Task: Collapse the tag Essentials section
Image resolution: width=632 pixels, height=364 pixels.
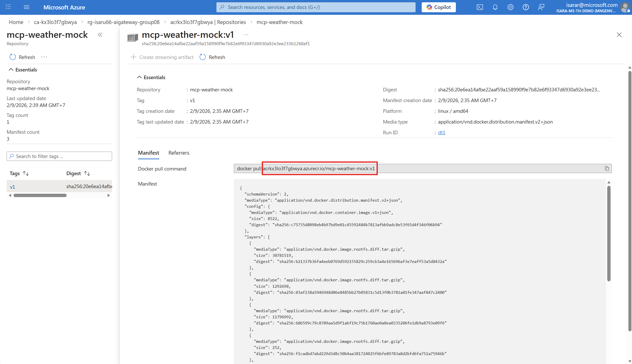Action: [x=151, y=77]
